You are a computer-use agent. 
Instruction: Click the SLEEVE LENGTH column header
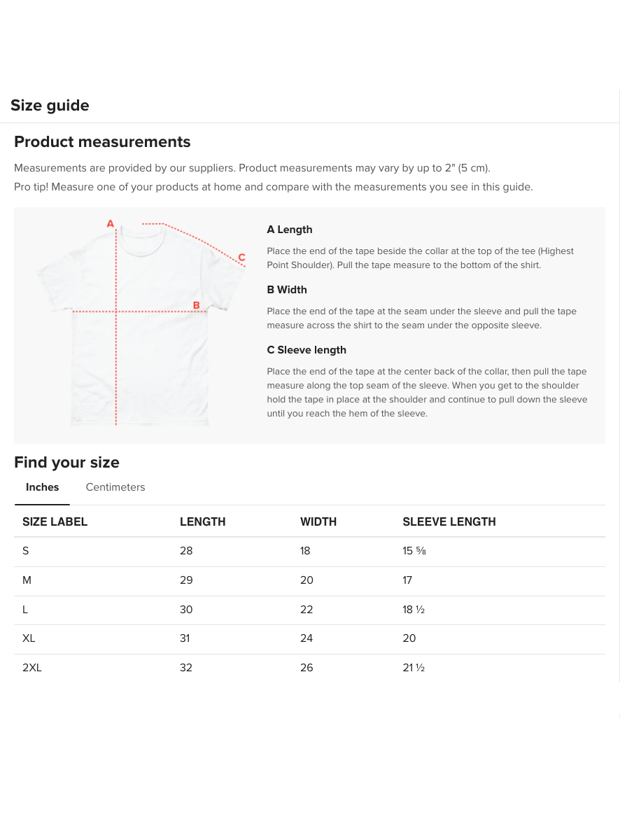[449, 521]
